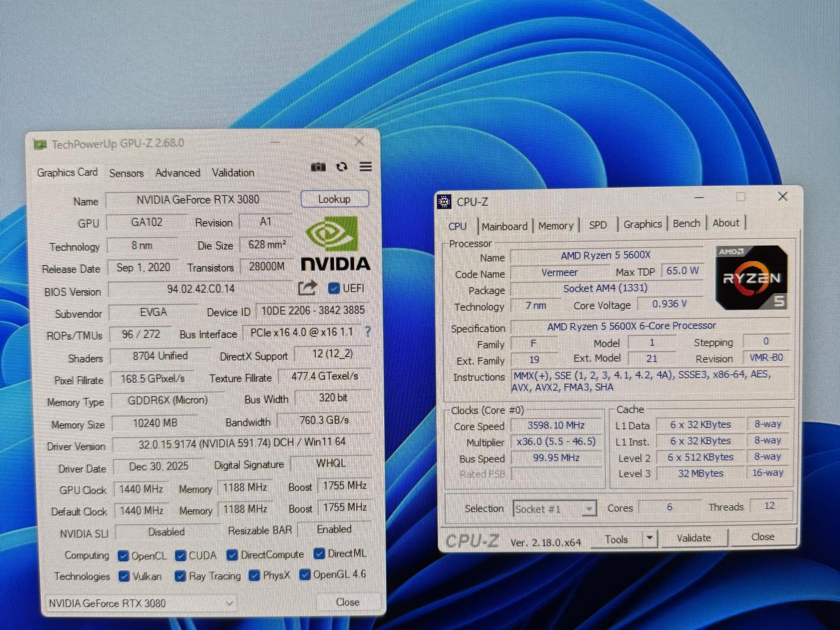This screenshot has width=840, height=630.
Task: Click the BIOS Version field 94.02.42.C0.14
Action: pyautogui.click(x=201, y=289)
